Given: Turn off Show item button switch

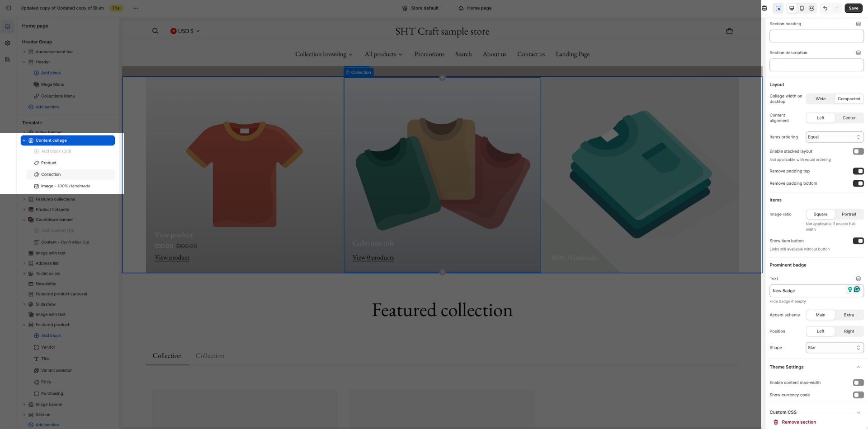Looking at the screenshot, I should click(858, 241).
